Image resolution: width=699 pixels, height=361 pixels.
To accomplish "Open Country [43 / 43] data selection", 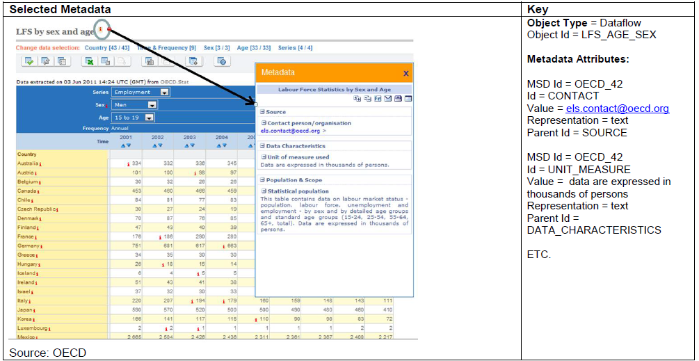I will [x=107, y=48].
